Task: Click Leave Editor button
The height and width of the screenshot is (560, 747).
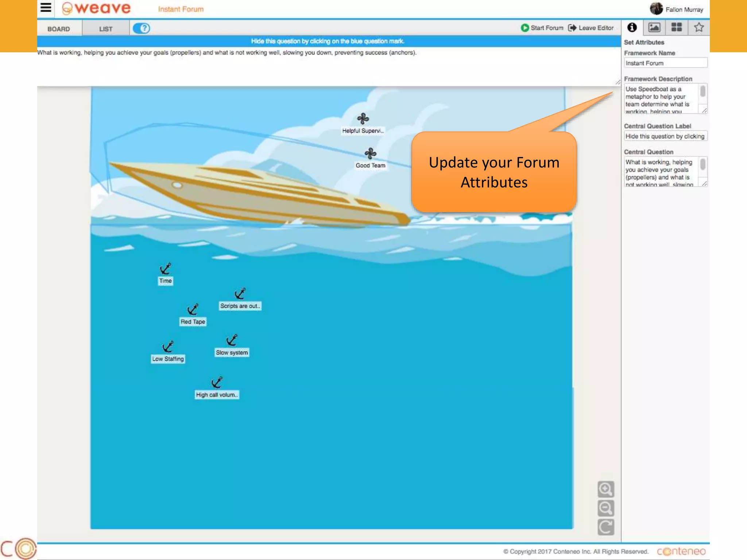Action: click(x=591, y=28)
